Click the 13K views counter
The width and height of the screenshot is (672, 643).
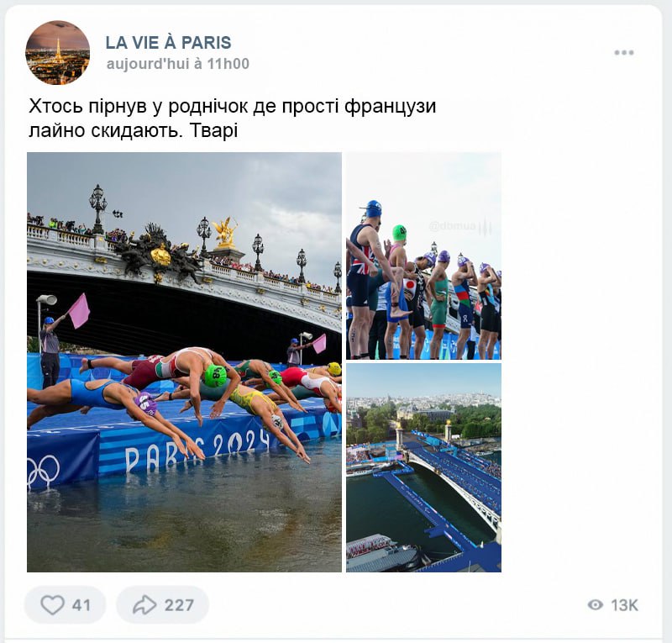(624, 605)
